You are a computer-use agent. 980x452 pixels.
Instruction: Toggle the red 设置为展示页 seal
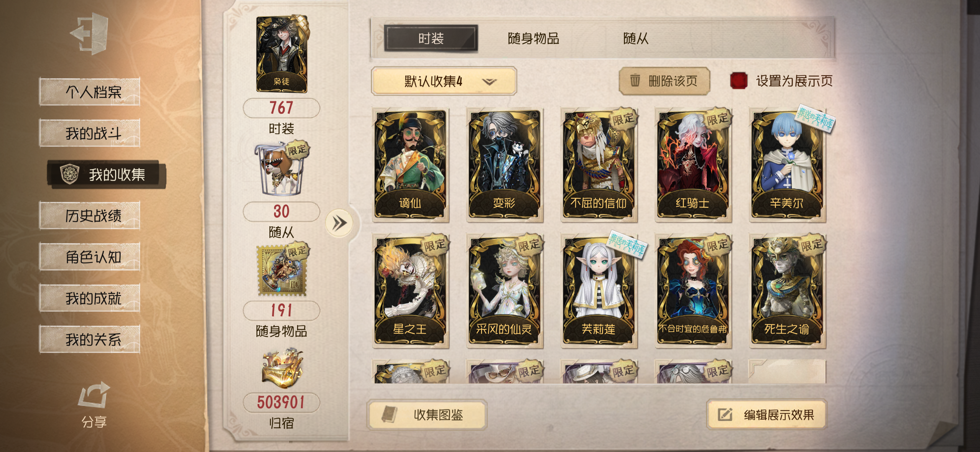click(738, 81)
